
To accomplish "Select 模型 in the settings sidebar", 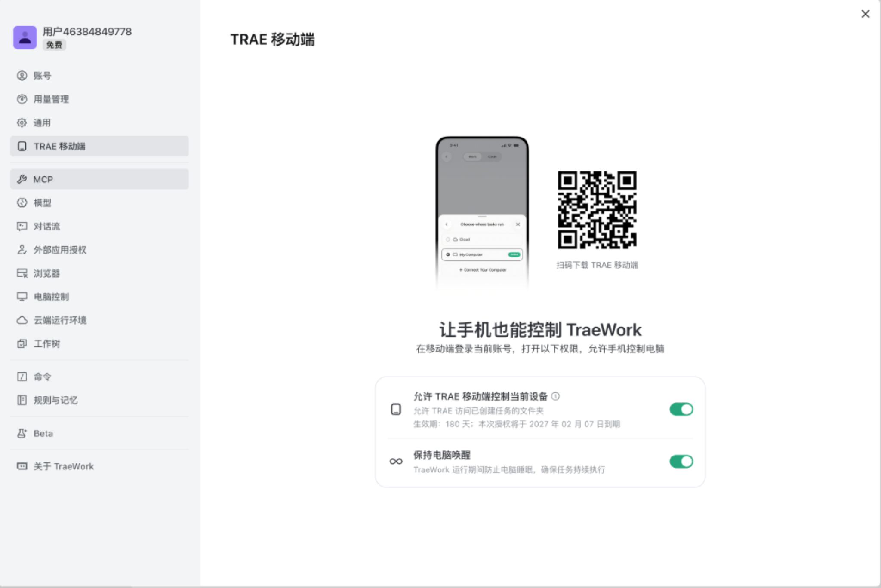I will pos(99,203).
